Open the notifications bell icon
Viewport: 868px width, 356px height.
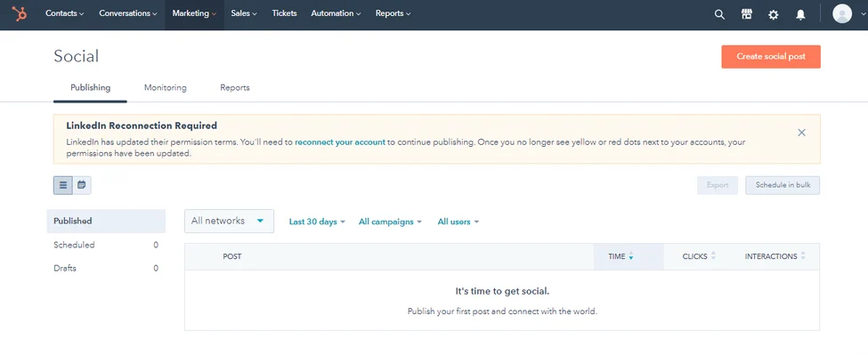tap(800, 15)
